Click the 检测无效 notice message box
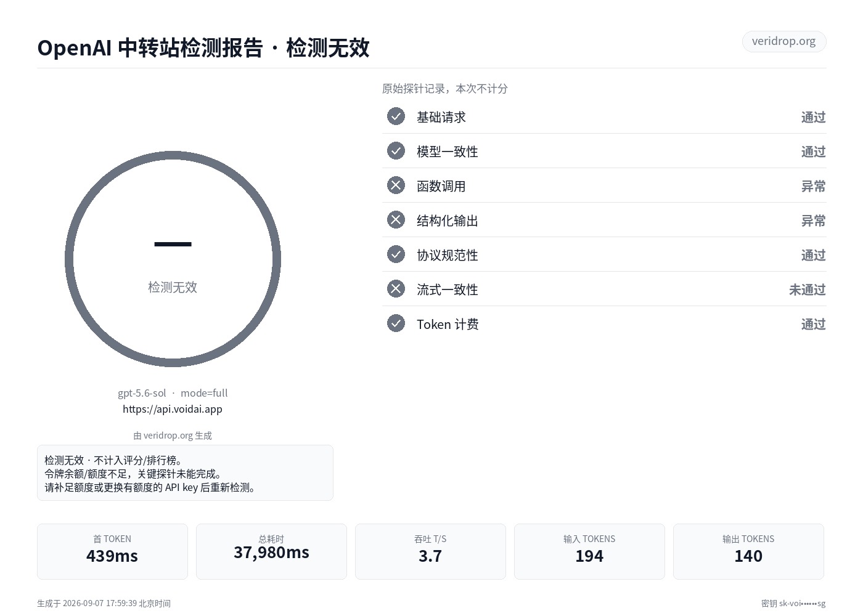 click(x=185, y=473)
